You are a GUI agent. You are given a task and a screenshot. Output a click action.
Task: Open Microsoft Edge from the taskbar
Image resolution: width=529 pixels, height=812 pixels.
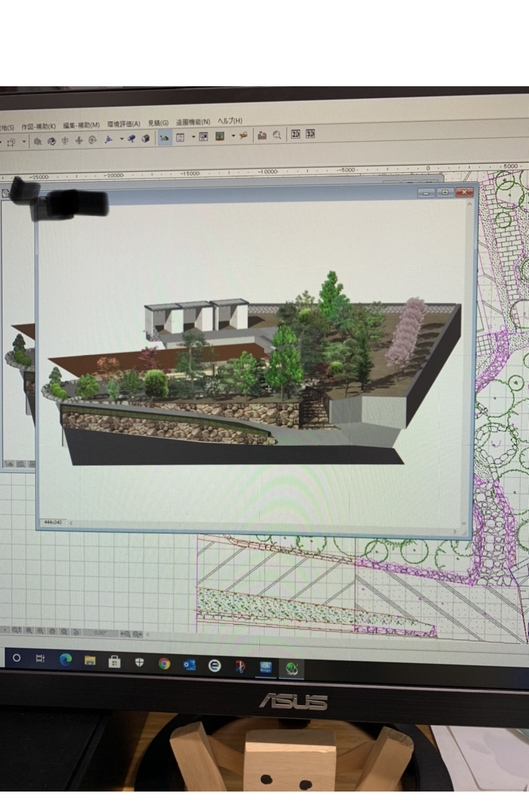pos(65,660)
